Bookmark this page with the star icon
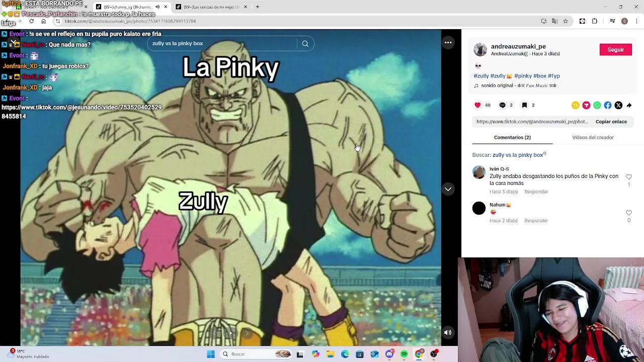The width and height of the screenshot is (644, 362). coord(566,21)
